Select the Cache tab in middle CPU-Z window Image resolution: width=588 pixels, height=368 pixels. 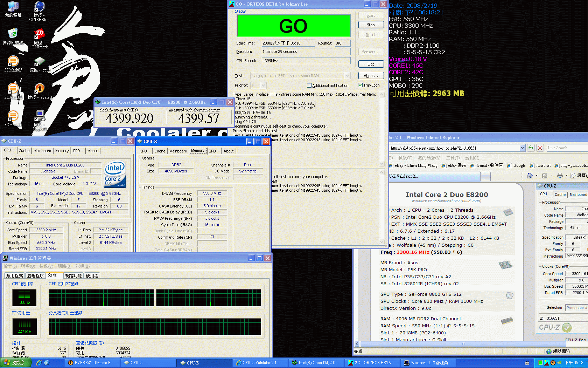pyautogui.click(x=160, y=151)
